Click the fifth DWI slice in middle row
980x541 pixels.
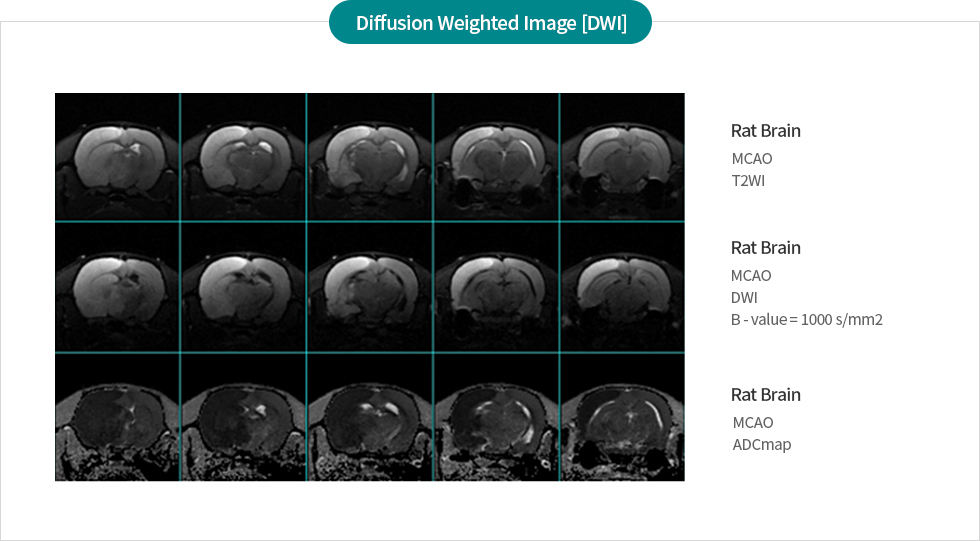pos(622,287)
